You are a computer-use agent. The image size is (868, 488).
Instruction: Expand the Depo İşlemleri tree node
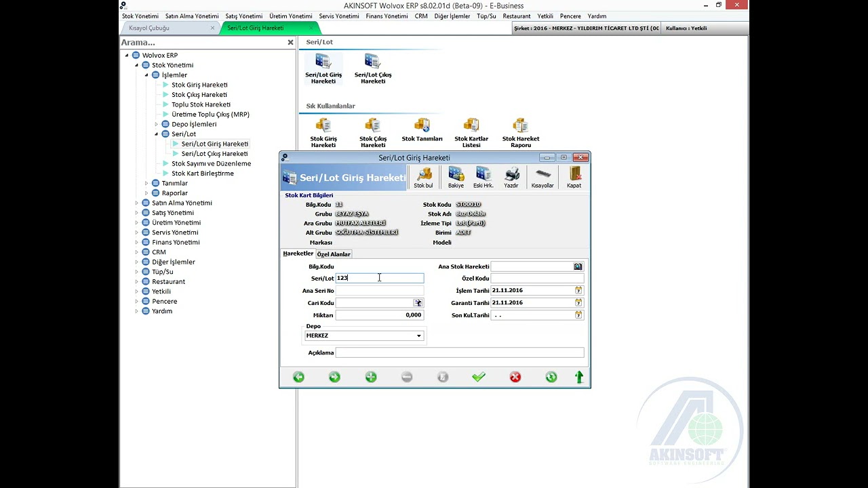tap(156, 125)
